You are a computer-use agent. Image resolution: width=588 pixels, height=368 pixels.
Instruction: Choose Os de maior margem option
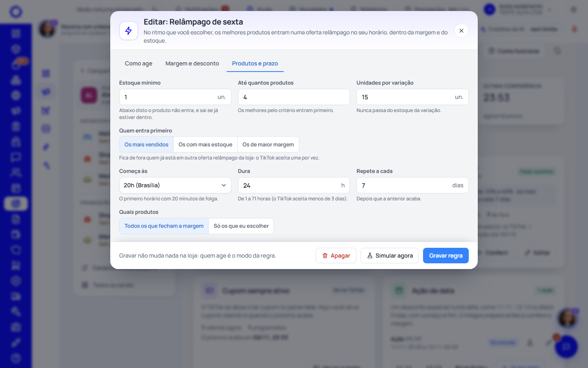268,144
